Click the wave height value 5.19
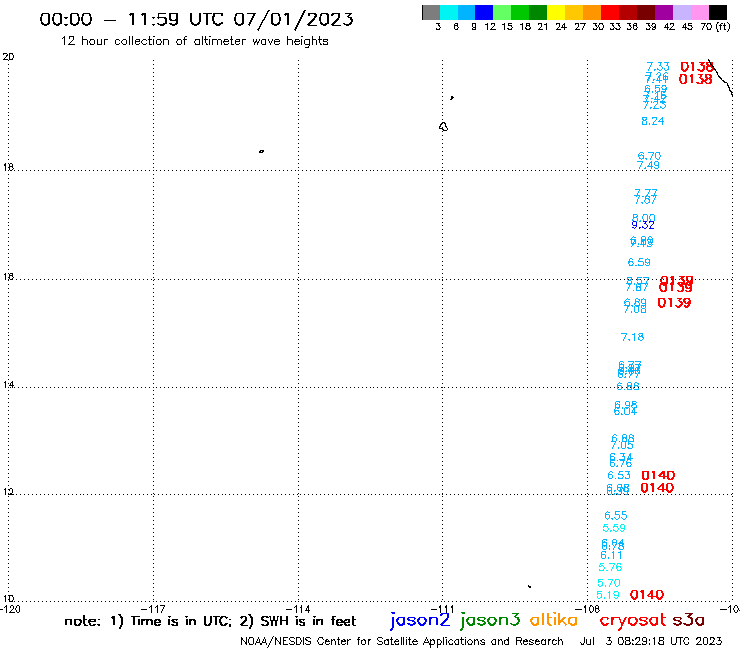 coord(608,595)
